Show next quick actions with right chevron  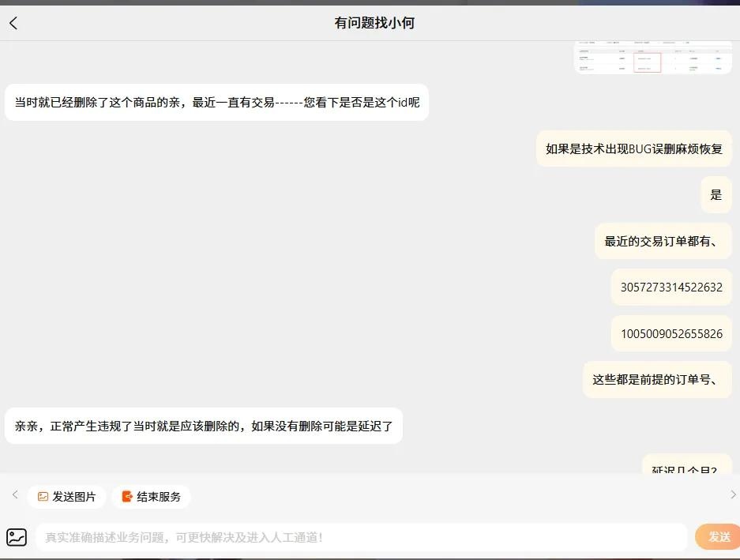(x=733, y=494)
